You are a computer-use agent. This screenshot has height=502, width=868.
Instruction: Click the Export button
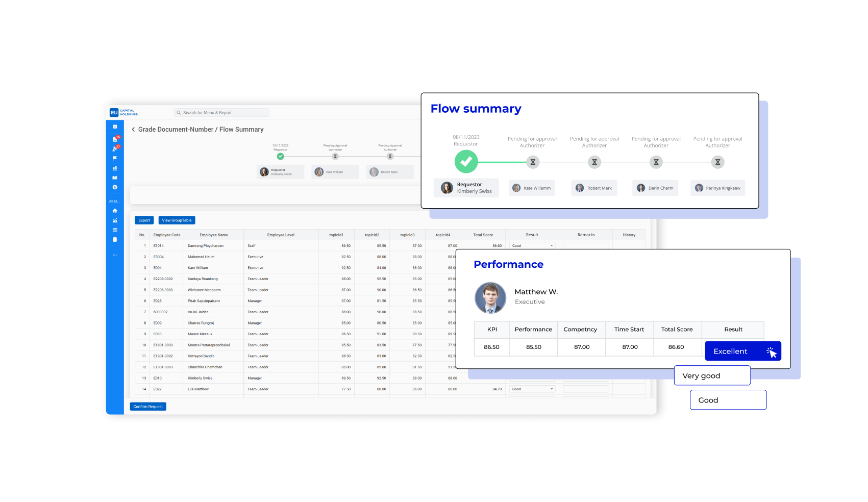tap(144, 220)
